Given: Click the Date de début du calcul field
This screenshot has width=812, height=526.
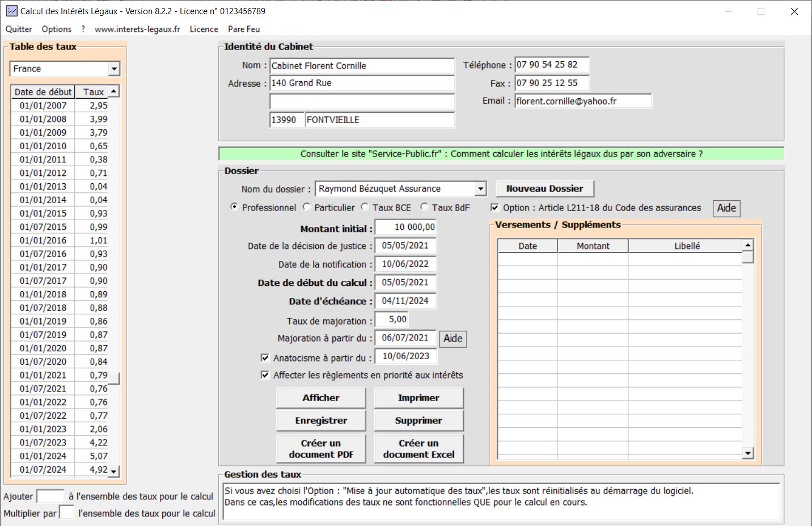Looking at the screenshot, I should click(406, 283).
